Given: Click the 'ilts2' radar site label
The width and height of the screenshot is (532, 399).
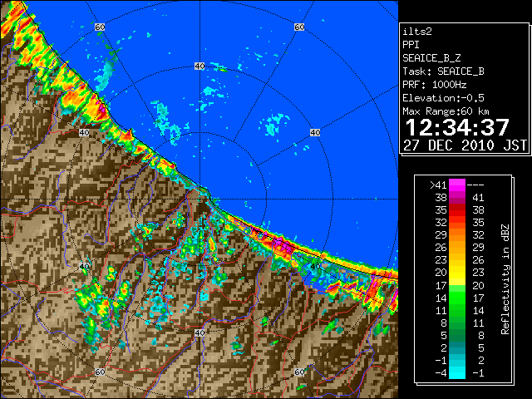Looking at the screenshot, I should point(417,32).
